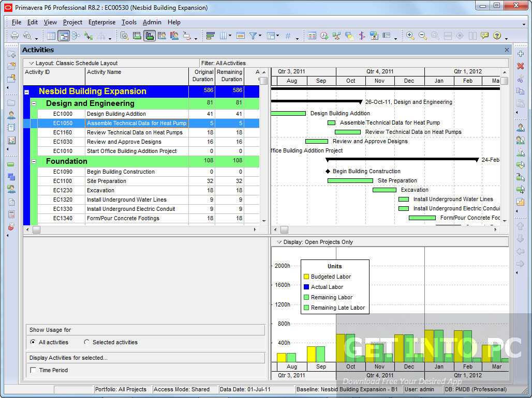Open the View menu

click(50, 22)
